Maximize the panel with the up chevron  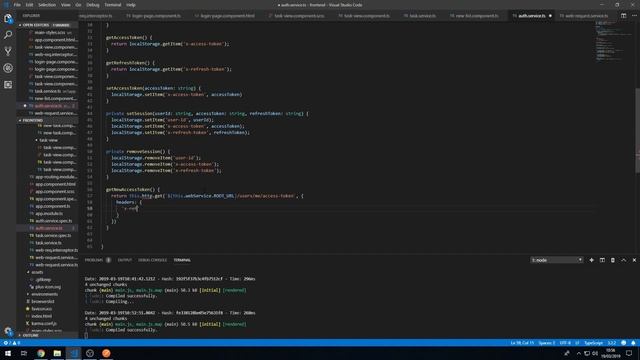pyautogui.click(x=624, y=260)
